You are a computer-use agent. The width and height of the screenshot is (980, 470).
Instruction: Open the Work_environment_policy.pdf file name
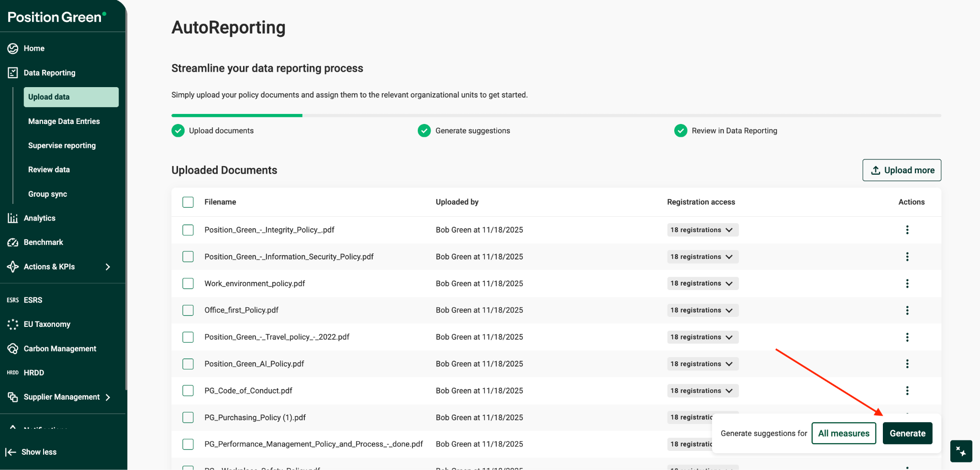coord(255,283)
